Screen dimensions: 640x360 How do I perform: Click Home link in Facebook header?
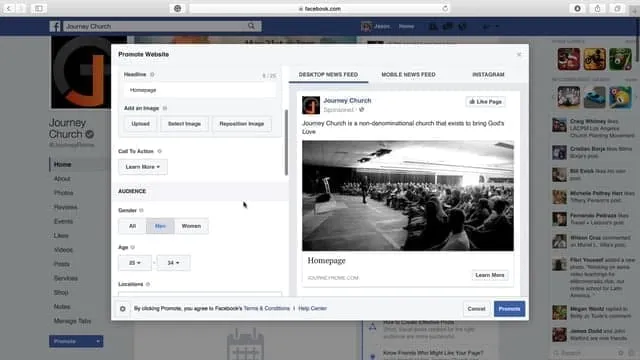(x=406, y=27)
